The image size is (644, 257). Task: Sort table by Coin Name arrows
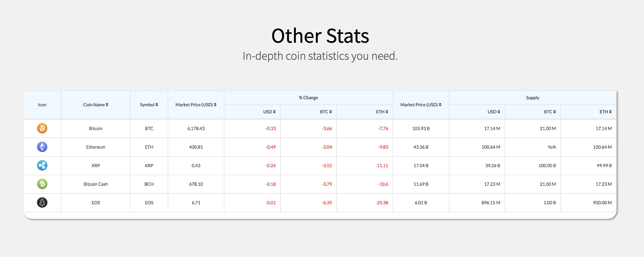(107, 105)
